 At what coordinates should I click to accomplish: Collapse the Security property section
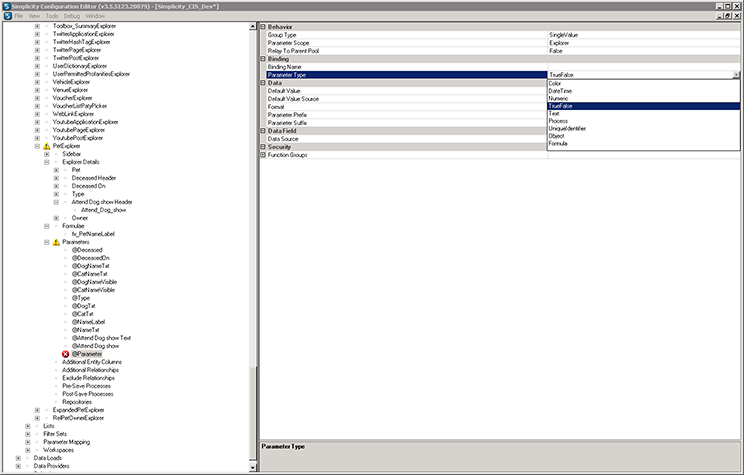pos(263,147)
